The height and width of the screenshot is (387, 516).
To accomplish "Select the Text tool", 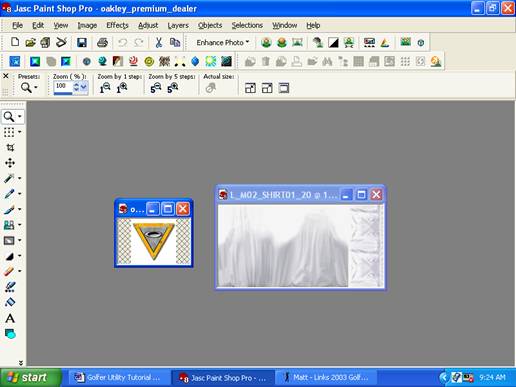I will (x=10, y=318).
